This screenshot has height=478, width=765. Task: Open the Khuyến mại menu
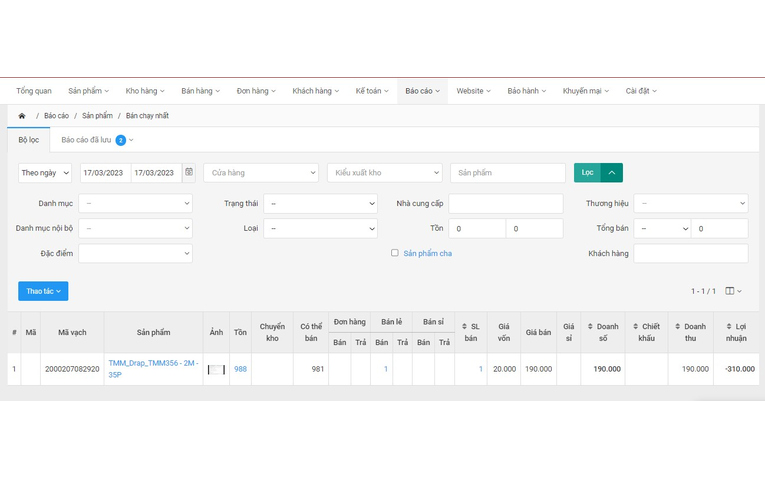tap(585, 91)
